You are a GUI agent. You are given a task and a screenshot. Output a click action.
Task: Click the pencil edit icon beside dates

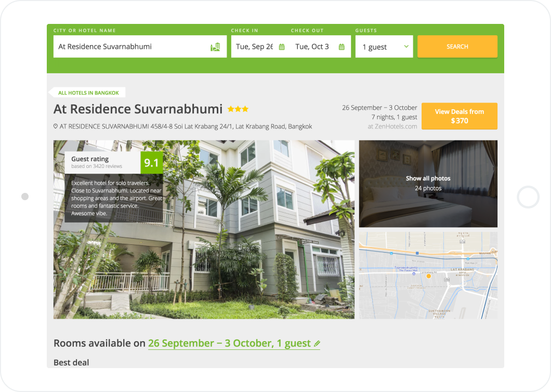pyautogui.click(x=317, y=344)
